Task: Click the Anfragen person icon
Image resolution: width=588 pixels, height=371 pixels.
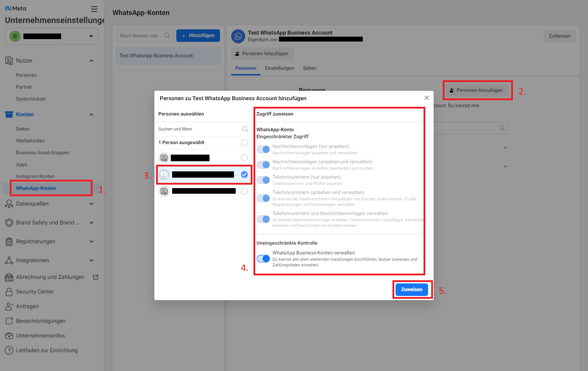Action: 9,306
